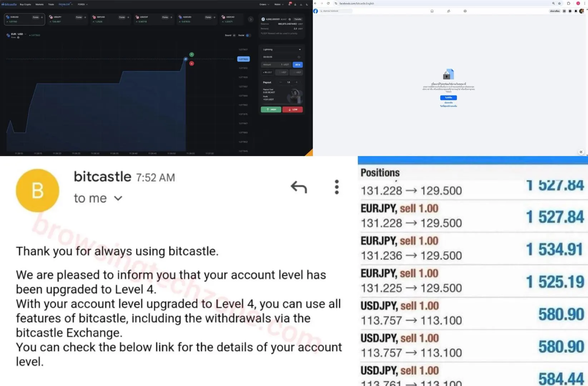Open browser extensions puzzle icon
588x386 pixels.
coord(569,3)
